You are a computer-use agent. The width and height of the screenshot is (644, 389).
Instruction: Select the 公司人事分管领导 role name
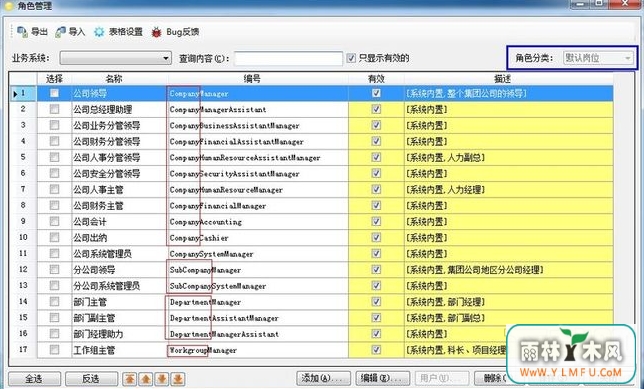pyautogui.click(x=107, y=157)
